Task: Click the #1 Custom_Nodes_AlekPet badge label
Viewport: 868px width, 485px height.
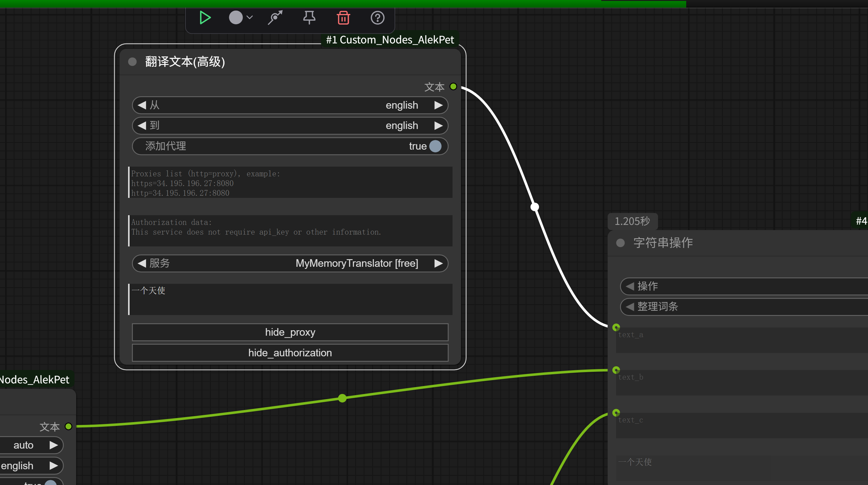Action: pos(390,40)
